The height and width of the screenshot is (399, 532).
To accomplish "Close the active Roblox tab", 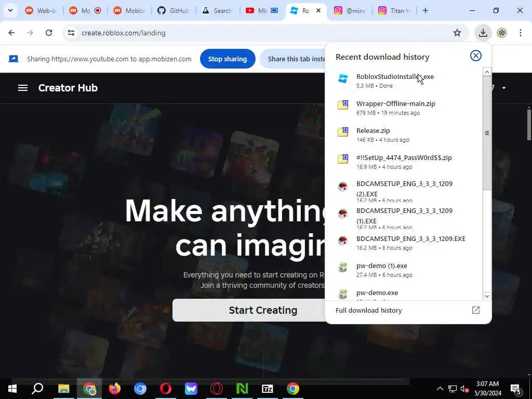I will coord(318,10).
